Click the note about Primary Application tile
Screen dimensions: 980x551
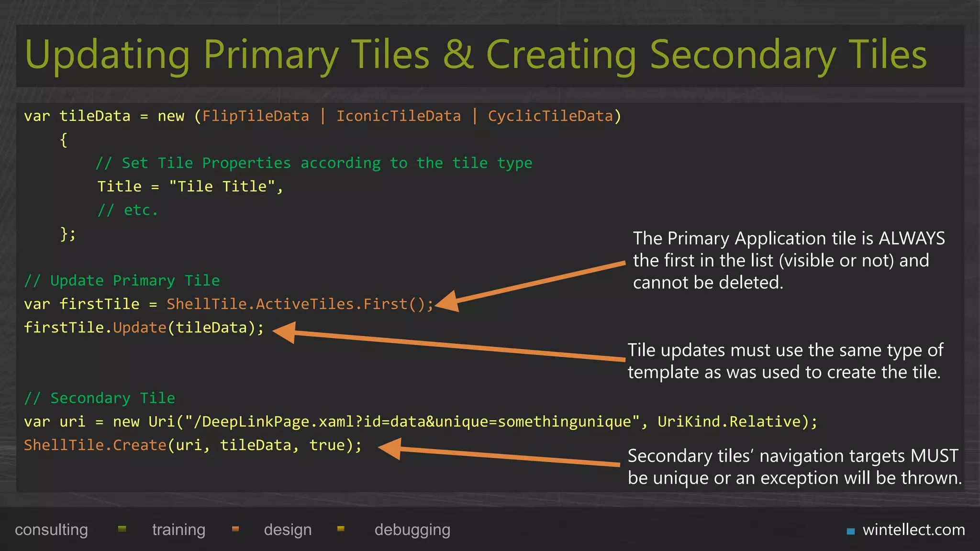(788, 260)
